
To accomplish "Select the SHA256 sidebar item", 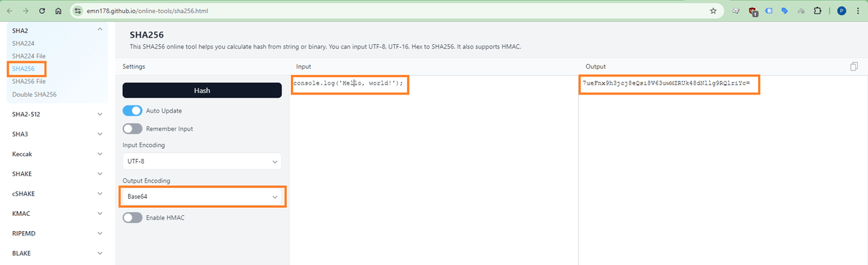I will (x=23, y=69).
